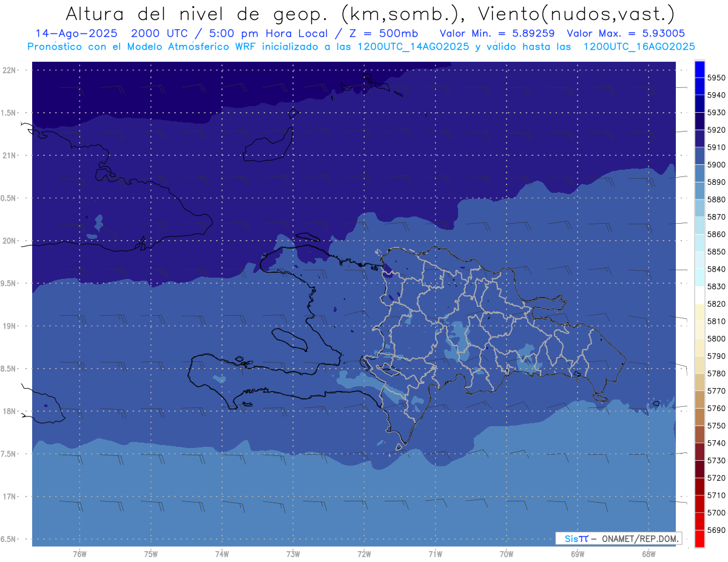This screenshot has width=728, height=562.
Task: Click the 5820 legend label
Action: pos(716,304)
